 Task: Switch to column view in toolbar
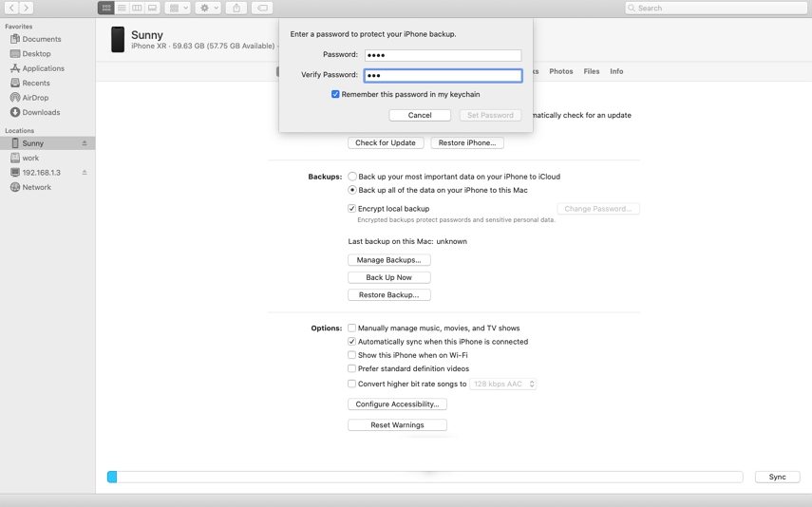pyautogui.click(x=137, y=8)
